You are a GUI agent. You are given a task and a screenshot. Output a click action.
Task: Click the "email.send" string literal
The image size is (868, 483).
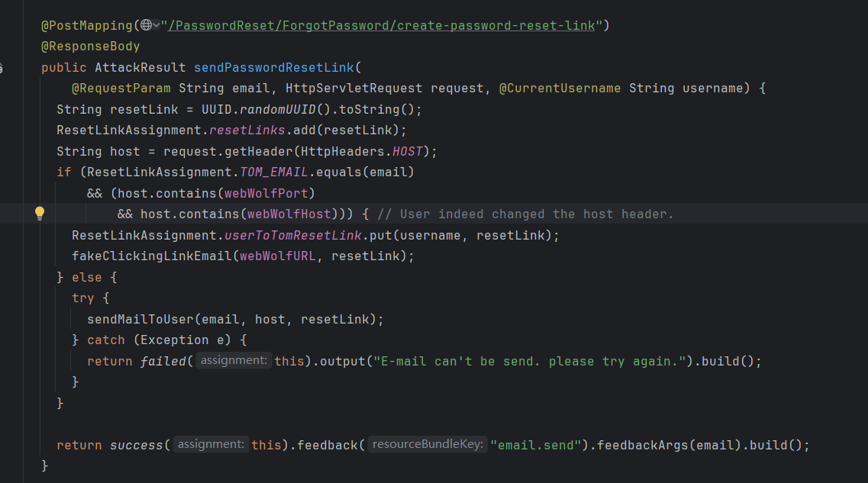click(536, 444)
